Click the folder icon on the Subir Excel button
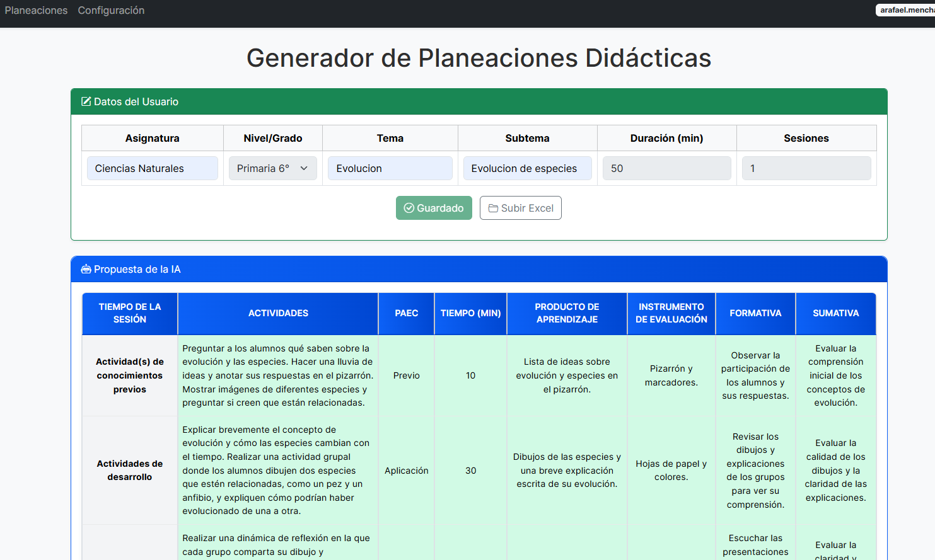Screen dimensions: 935x560 pyautogui.click(x=493, y=208)
